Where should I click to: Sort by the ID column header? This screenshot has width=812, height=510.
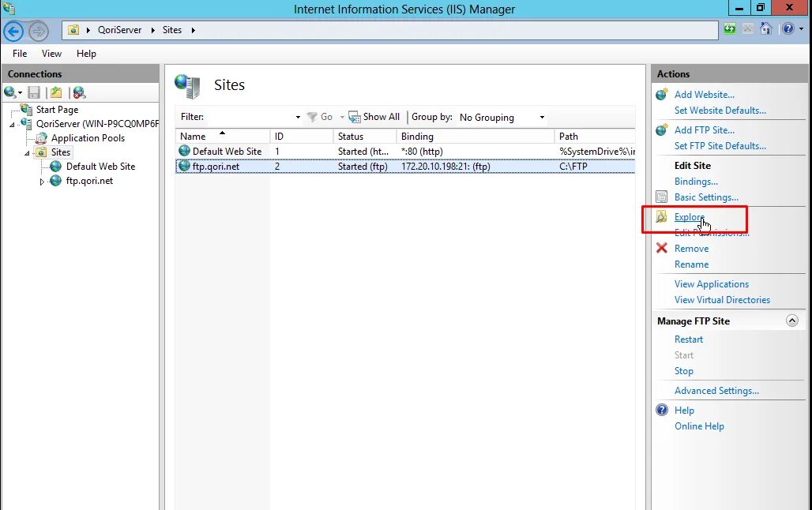[x=302, y=136]
